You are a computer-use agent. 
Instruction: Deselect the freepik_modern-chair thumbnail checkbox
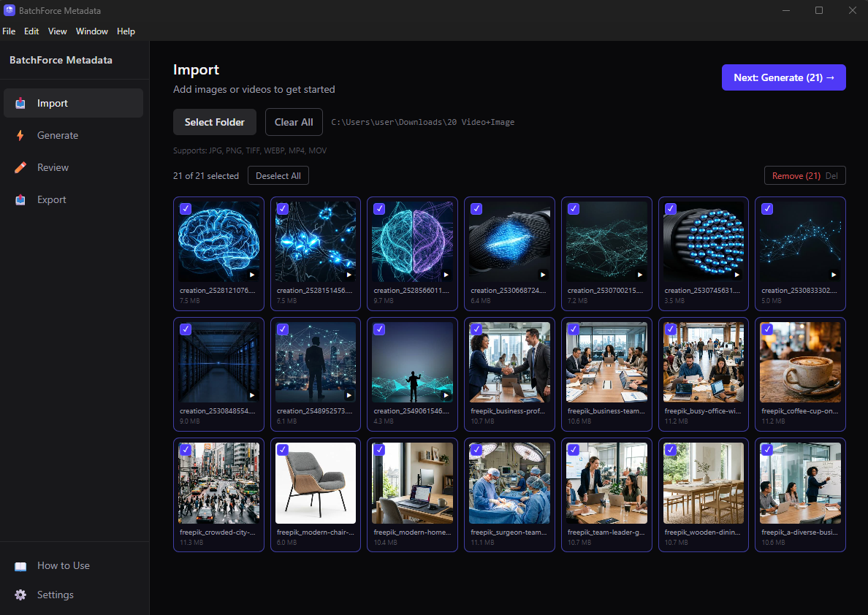[282, 449]
